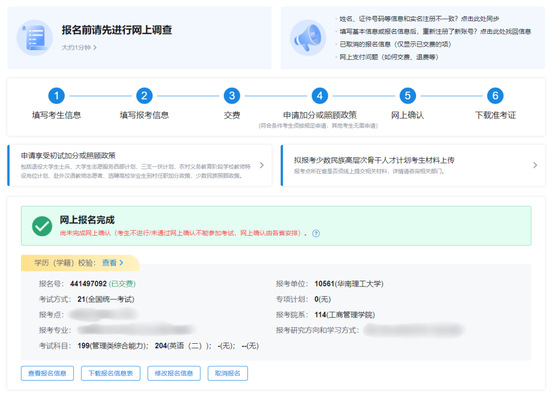Click step label 申请加分或照顾政策
The image size is (553, 396).
point(320,115)
